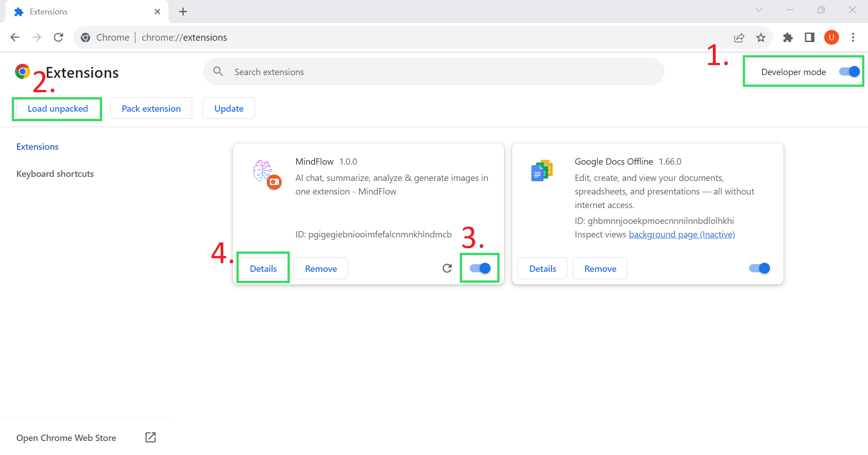Click the back navigation arrow

[x=15, y=37]
